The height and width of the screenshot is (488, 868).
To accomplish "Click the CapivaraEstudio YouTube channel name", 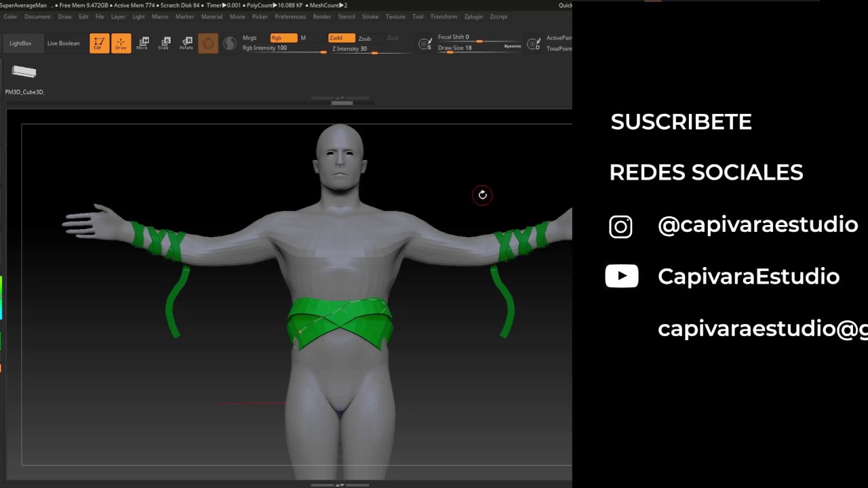I will pos(749,277).
